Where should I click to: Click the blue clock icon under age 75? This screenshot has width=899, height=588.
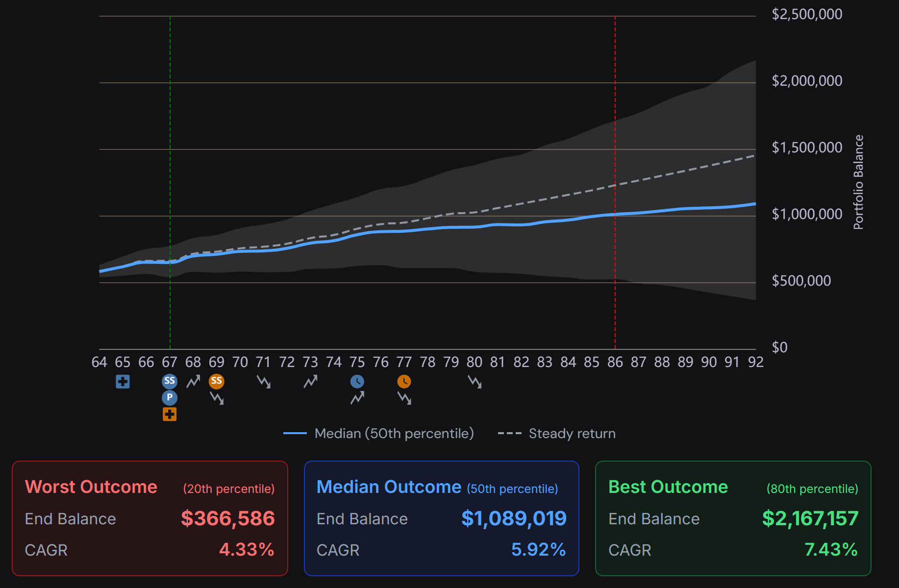357,381
